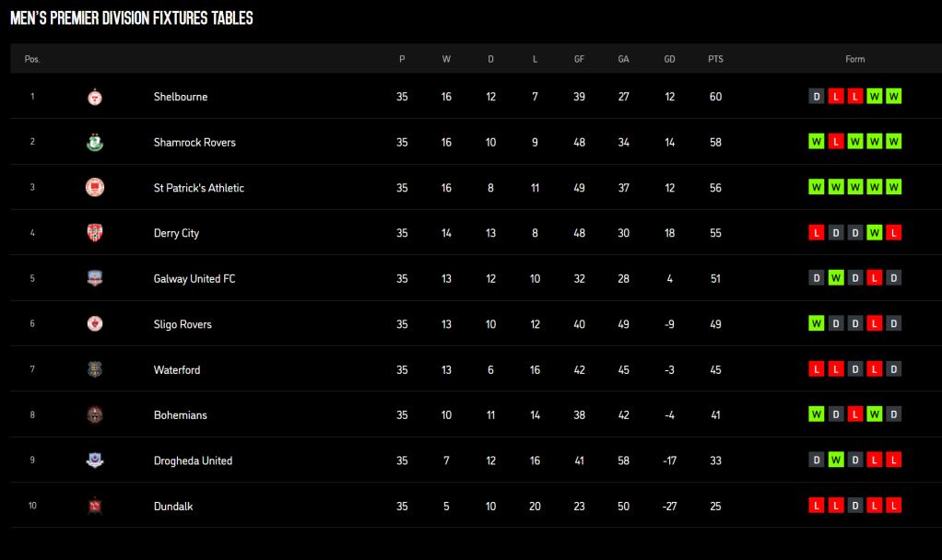Click the Galway United FC crest
The image size is (942, 560).
[x=94, y=279]
